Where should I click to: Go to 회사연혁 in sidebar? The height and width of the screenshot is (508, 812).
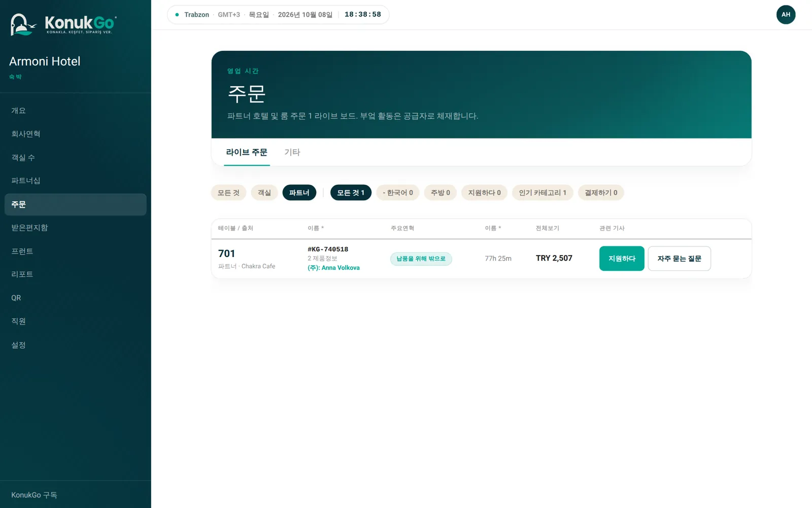click(x=75, y=134)
